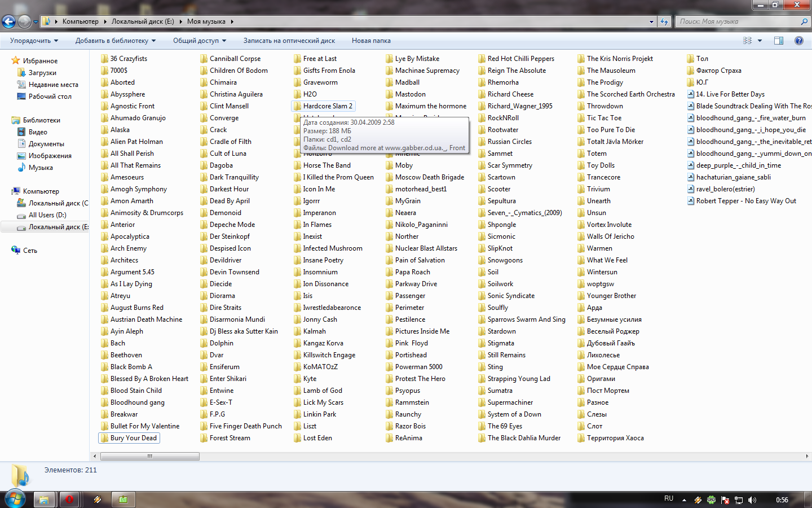Select the The Prodigy folder
The height and width of the screenshot is (508, 812).
[600, 82]
